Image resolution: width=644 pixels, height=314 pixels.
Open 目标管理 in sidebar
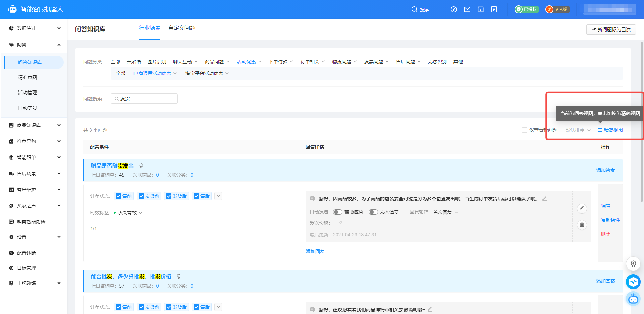26,268
